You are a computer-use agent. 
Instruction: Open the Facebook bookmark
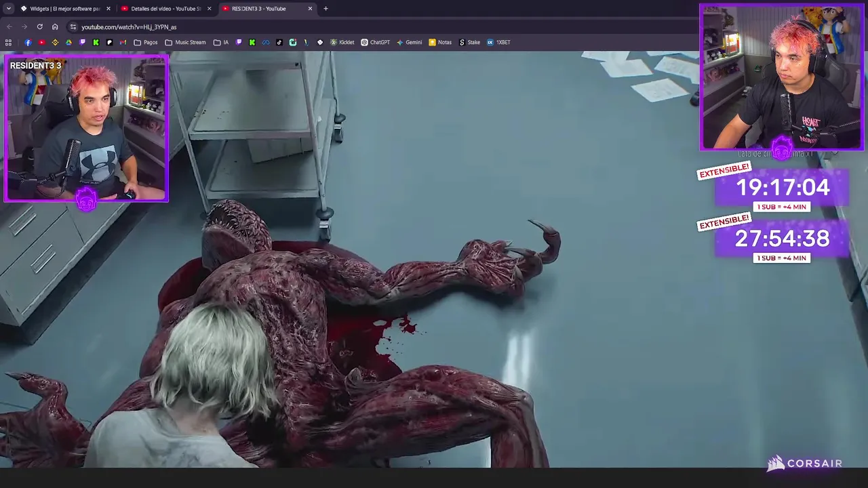pyautogui.click(x=28, y=42)
